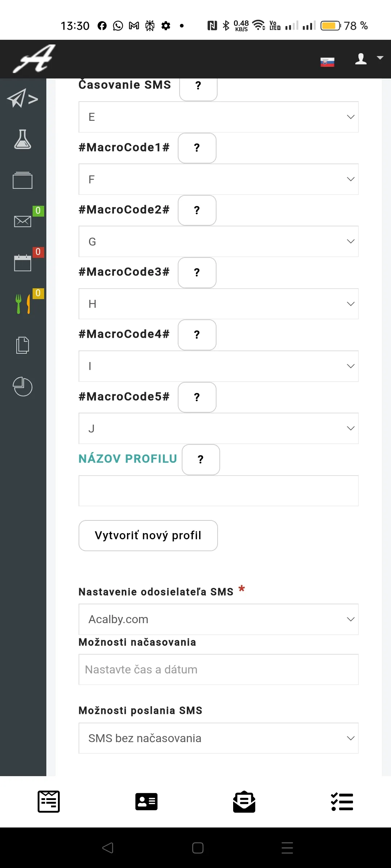Image resolution: width=391 pixels, height=868 pixels.
Task: Open the lab flask icon in sidebar
Action: point(22,139)
